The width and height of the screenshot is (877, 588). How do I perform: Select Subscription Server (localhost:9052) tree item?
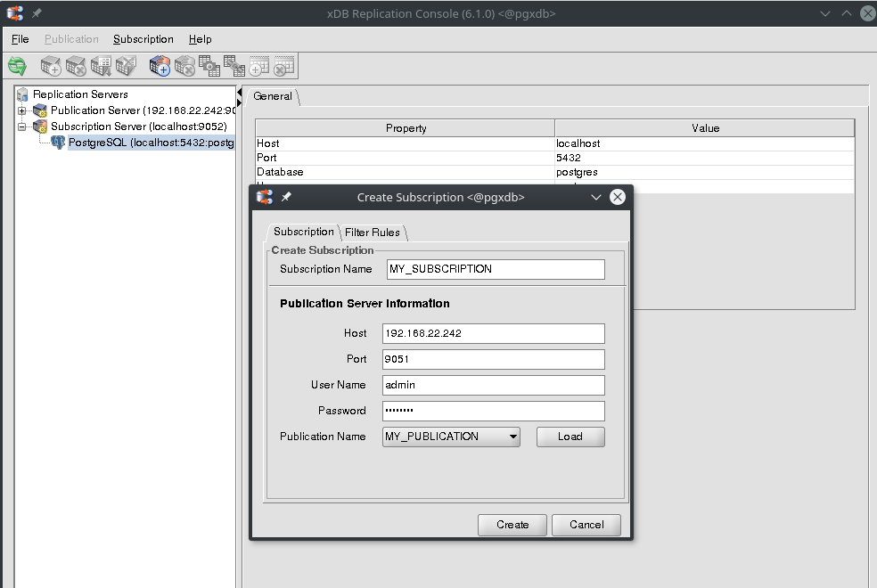coord(139,127)
